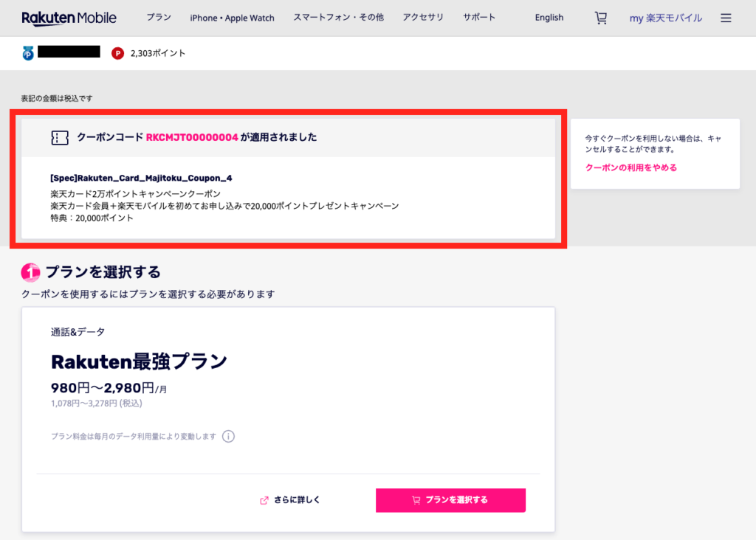Click the pink プランを選択する button
The width and height of the screenshot is (756, 540).
click(450, 500)
